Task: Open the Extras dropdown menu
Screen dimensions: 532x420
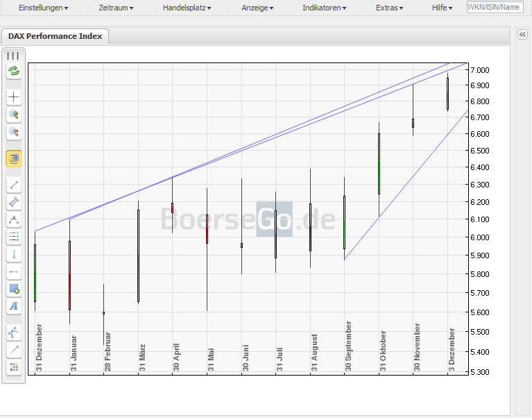Action: tap(389, 8)
